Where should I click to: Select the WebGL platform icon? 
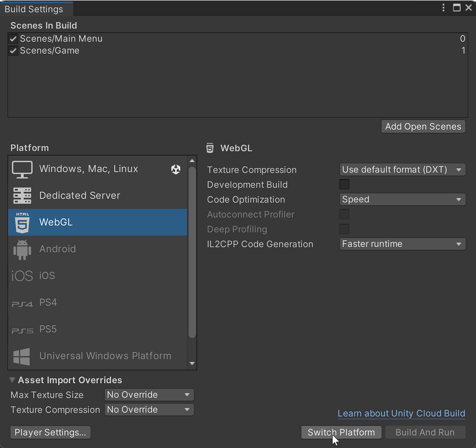[x=22, y=222]
